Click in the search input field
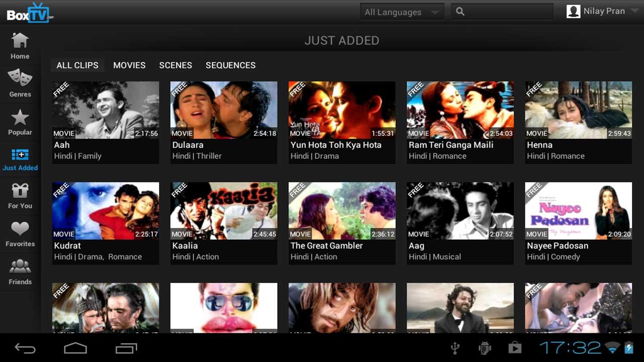644x362 pixels. (x=502, y=12)
